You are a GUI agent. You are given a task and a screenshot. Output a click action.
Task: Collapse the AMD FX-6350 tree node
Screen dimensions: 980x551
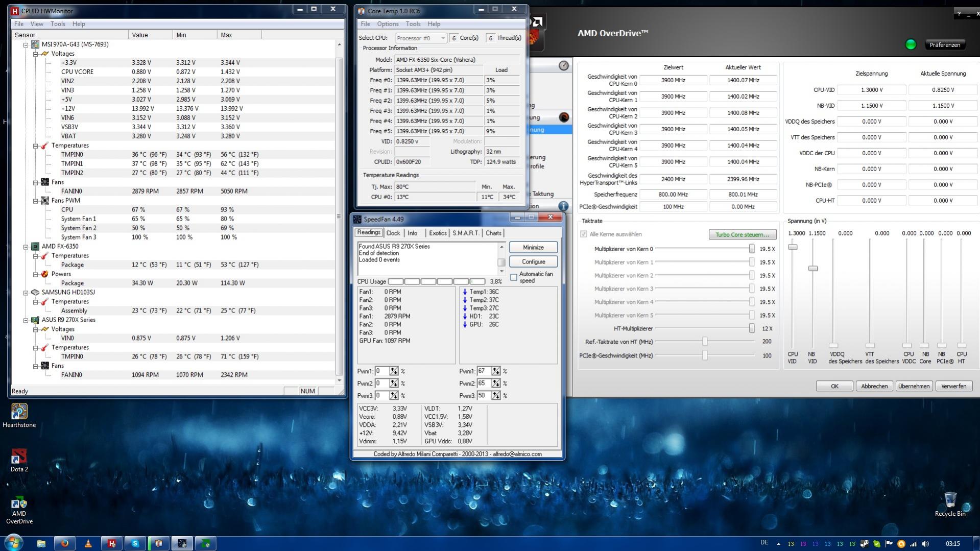tap(26, 247)
